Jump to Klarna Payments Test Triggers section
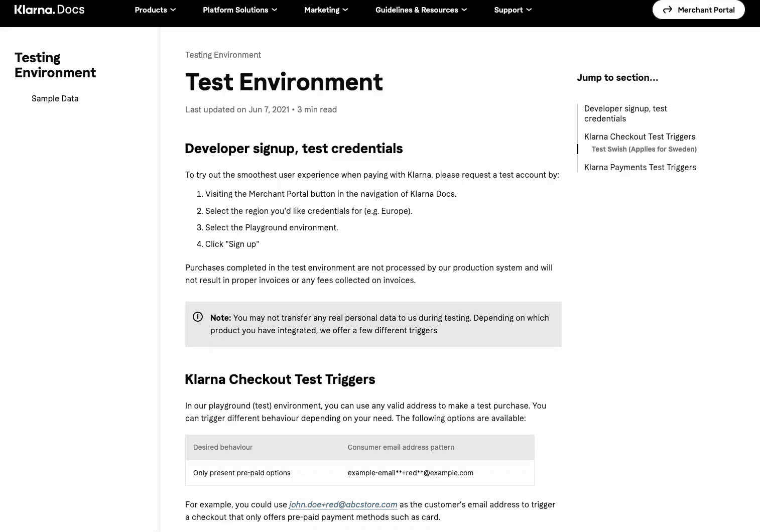Image resolution: width=760 pixels, height=532 pixels. [x=640, y=167]
